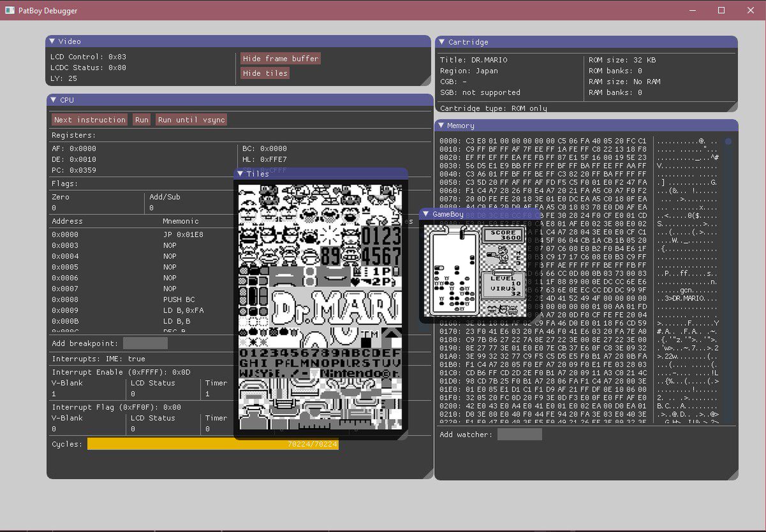
Task: Collapse the Memory panel triangle
Action: tap(442, 125)
